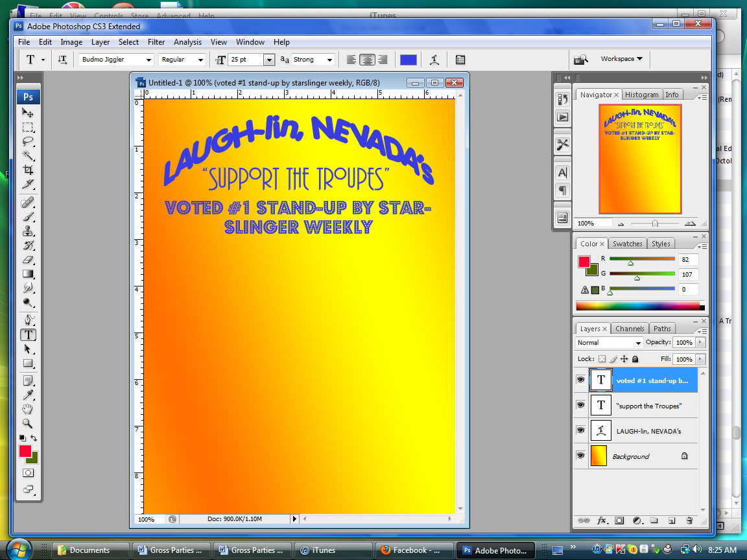Choose the Horizontal Type tool
Screen dimensions: 747x560
[x=29, y=335]
